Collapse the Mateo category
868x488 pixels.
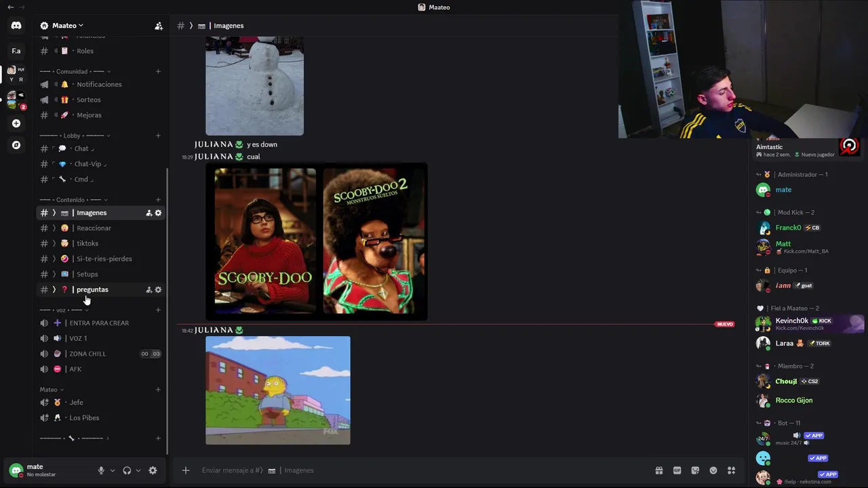(52, 390)
